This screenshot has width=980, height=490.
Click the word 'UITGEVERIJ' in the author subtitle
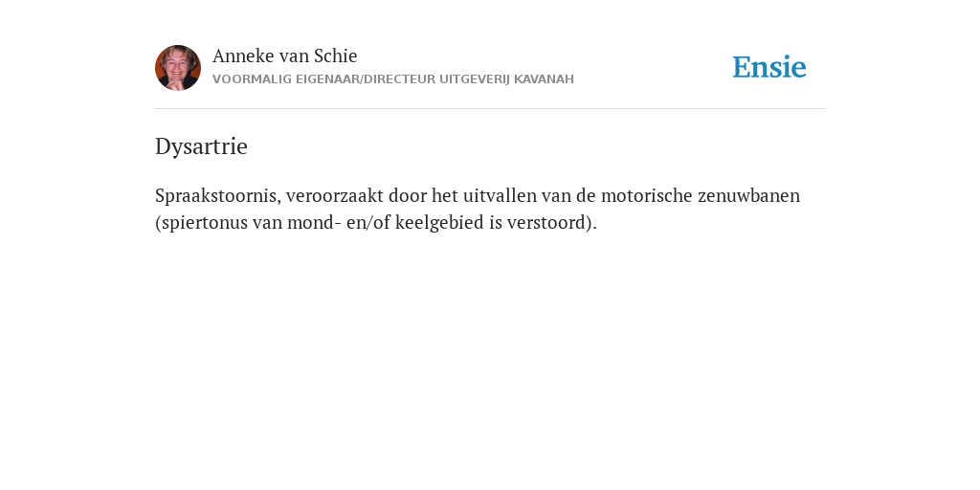point(475,79)
